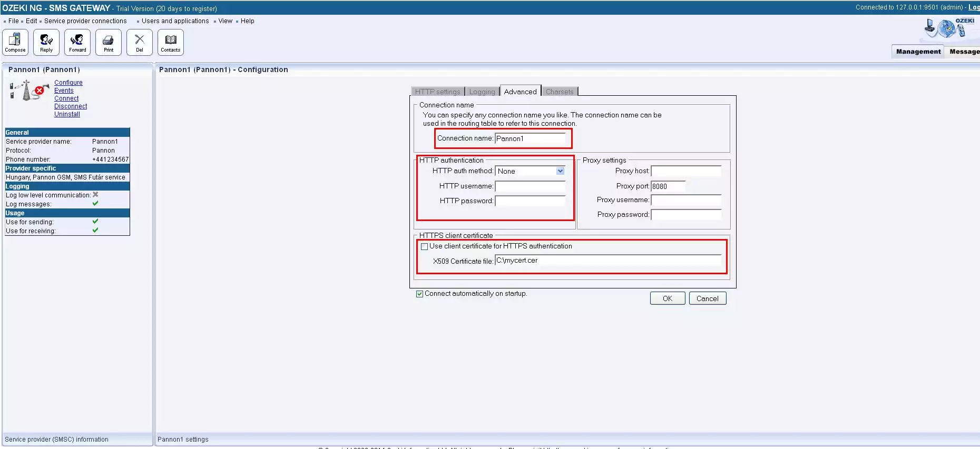Click the Logout link in the header
980x449 pixels.
pyautogui.click(x=974, y=7)
